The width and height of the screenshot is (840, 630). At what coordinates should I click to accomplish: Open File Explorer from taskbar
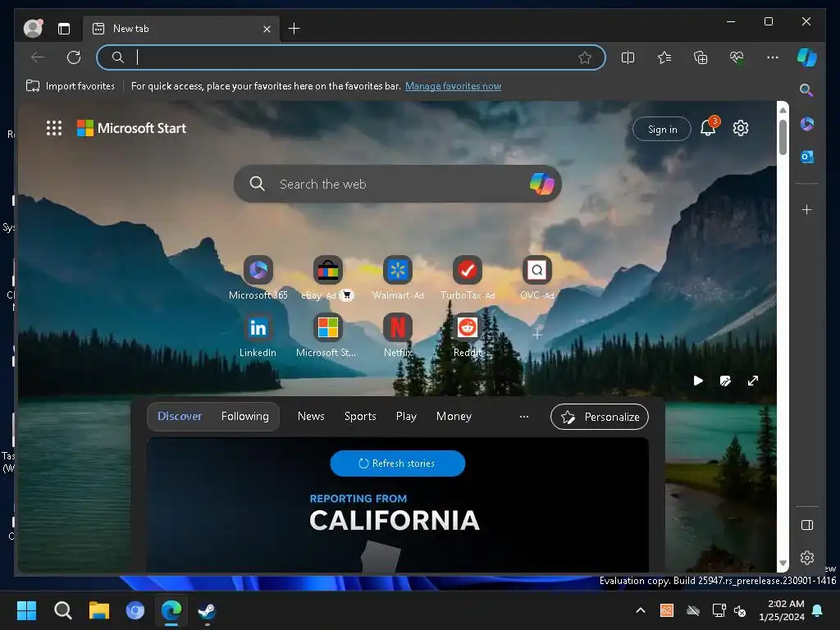[99, 610]
